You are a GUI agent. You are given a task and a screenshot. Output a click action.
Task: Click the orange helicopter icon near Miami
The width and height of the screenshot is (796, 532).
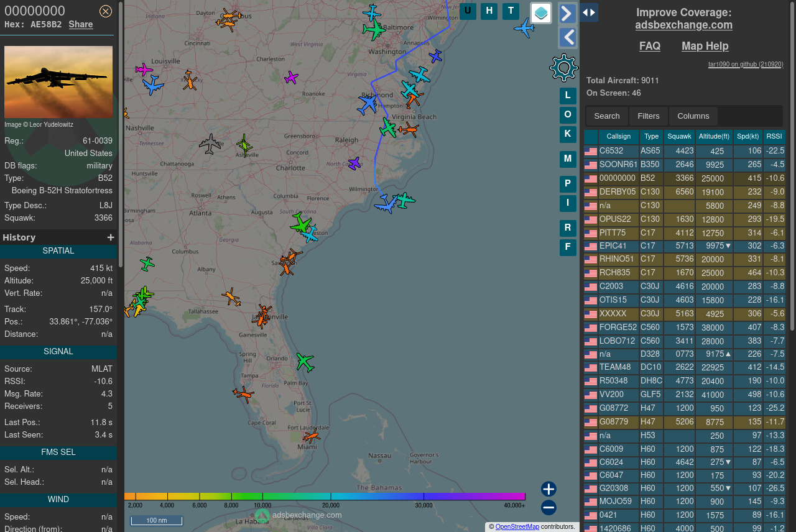[x=312, y=436]
